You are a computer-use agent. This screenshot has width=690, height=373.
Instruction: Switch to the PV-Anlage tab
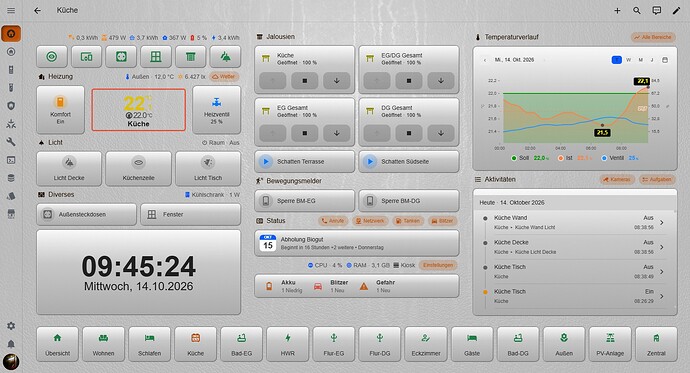(610, 344)
